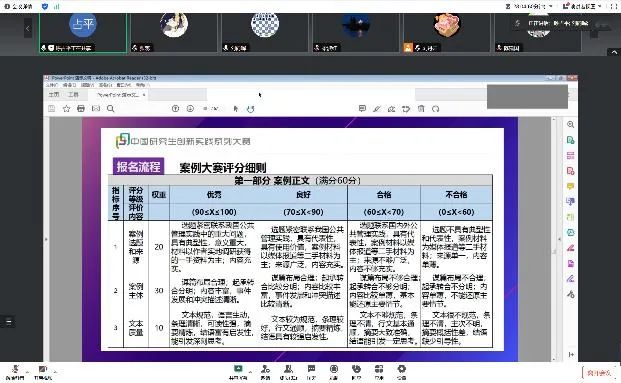Open the 工具 tab in Acrobat
Screen dimensions: 621x383
[x=73, y=95]
